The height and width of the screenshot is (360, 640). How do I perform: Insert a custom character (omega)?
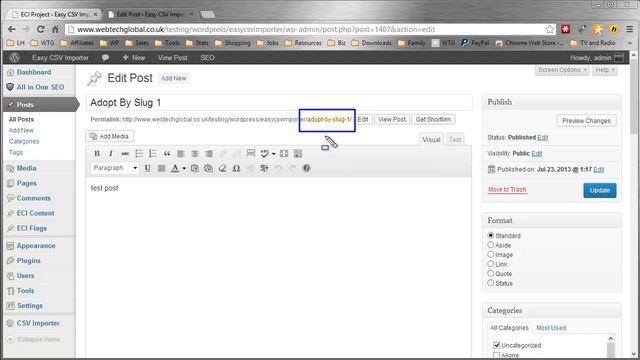(236, 168)
